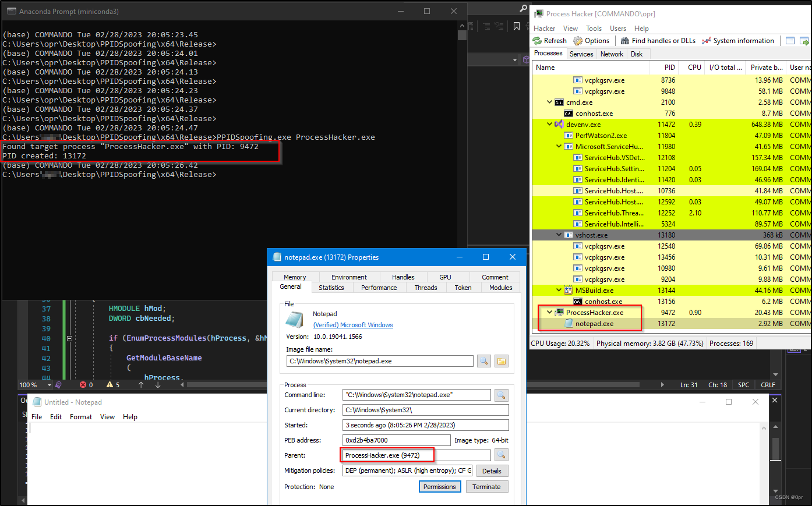Click the Current directory field
The image size is (812, 506).
point(425,410)
